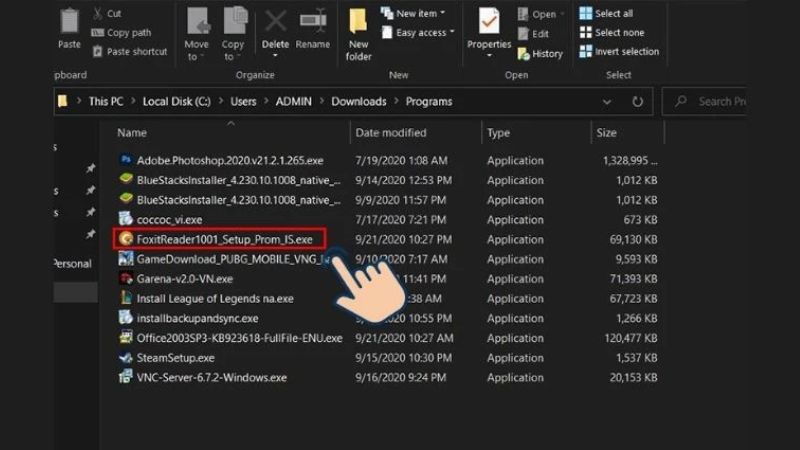Select the BlueStacksInstaller icon dated 9/14/2020
The height and width of the screenshot is (450, 800).
click(x=126, y=180)
